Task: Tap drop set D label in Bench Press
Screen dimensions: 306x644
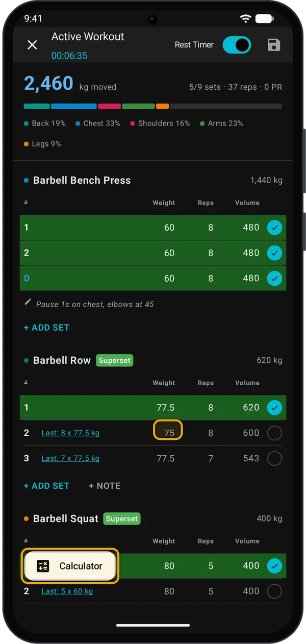Action: point(27,279)
